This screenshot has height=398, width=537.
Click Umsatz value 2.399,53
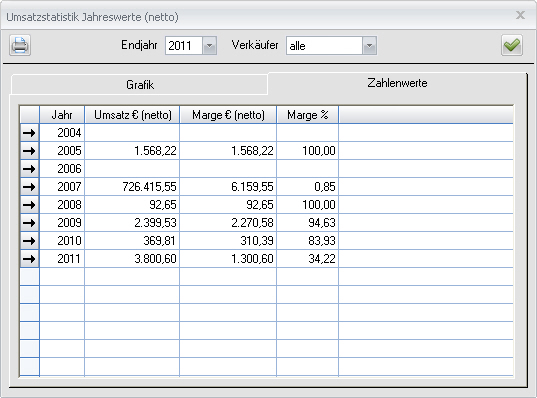click(132, 223)
